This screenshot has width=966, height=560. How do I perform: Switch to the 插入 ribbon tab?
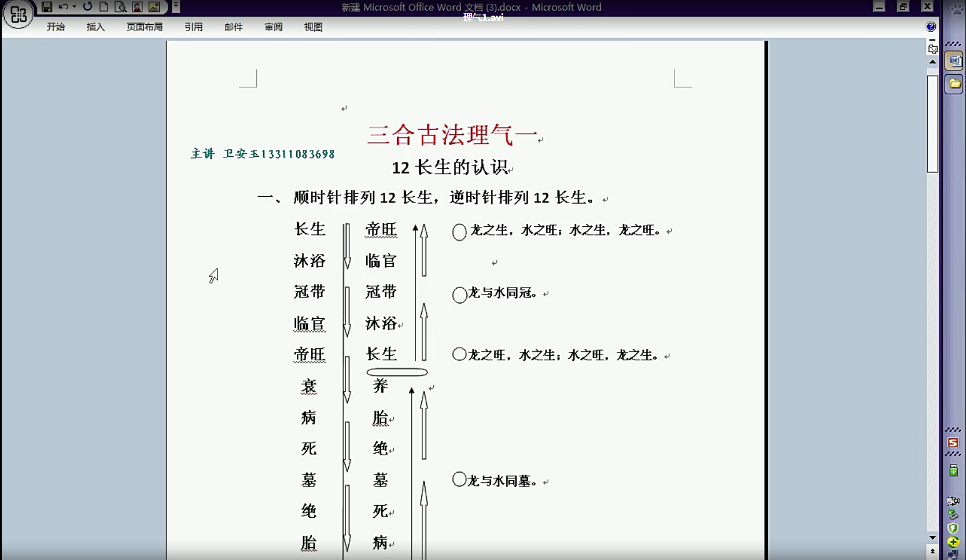click(x=95, y=27)
